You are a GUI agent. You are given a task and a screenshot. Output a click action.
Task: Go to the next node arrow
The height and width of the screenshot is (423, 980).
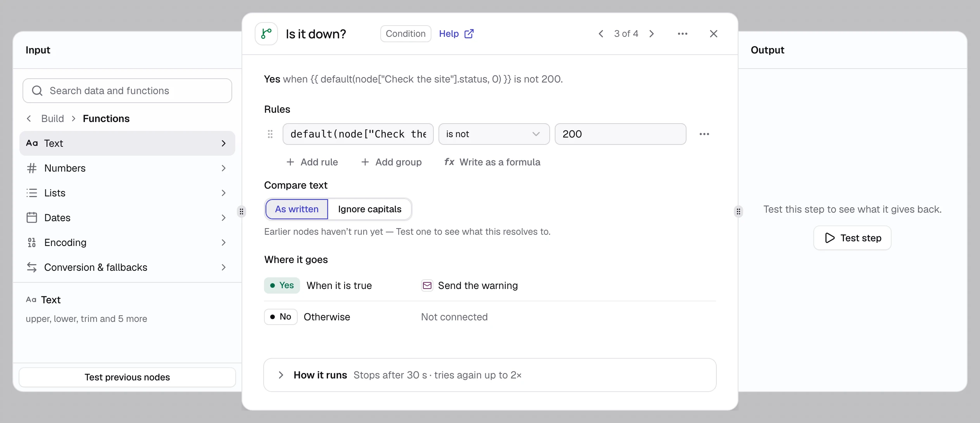click(x=652, y=34)
